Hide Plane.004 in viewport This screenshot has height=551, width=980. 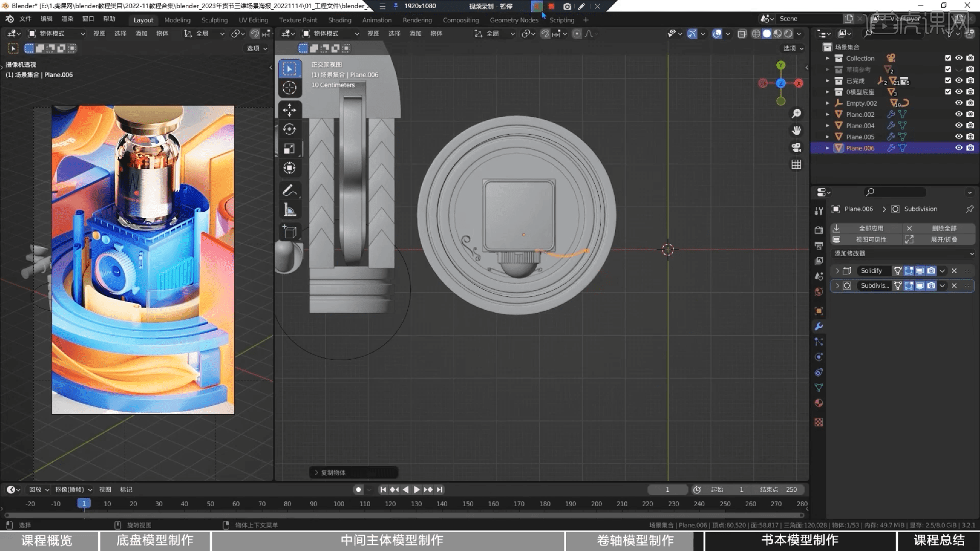tap(959, 126)
